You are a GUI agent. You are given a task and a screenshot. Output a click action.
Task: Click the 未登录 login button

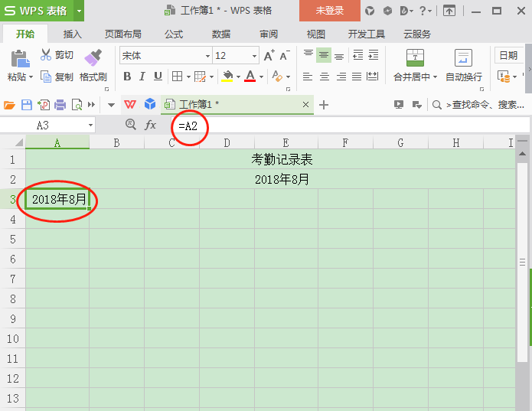click(x=329, y=11)
